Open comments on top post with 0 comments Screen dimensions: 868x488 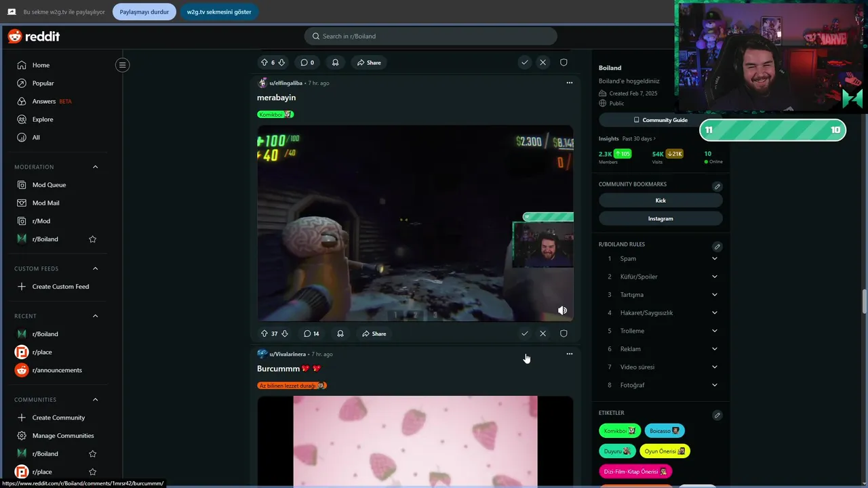[307, 62]
